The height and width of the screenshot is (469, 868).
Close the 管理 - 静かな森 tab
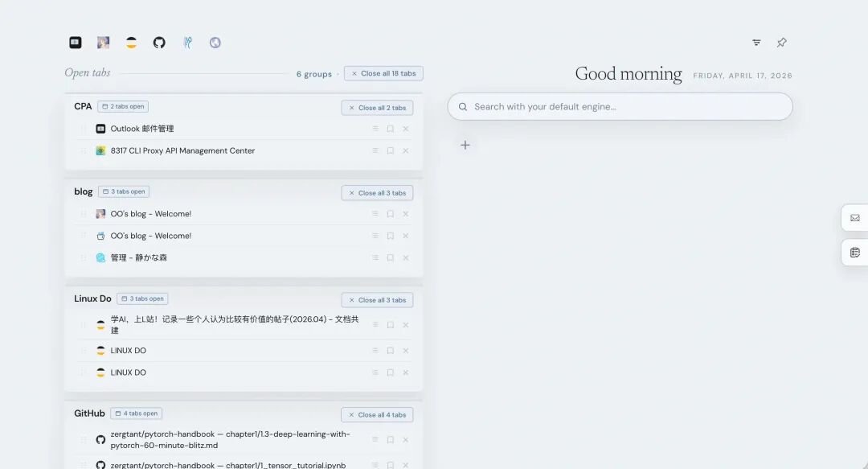(x=406, y=257)
